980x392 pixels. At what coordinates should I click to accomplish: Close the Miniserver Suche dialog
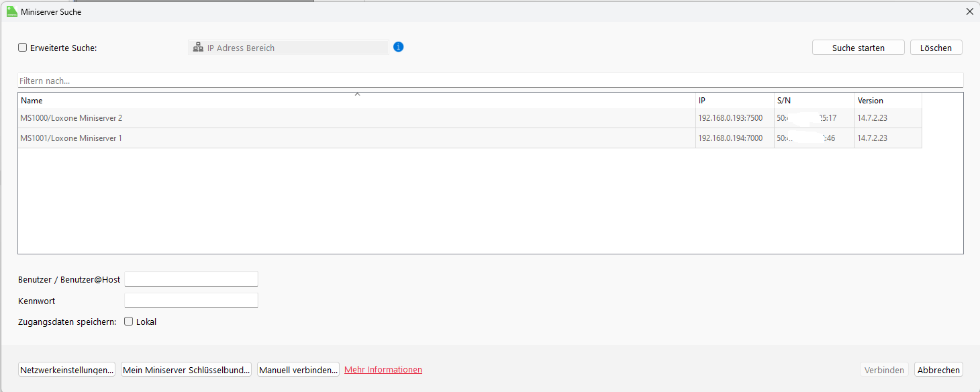(969, 11)
